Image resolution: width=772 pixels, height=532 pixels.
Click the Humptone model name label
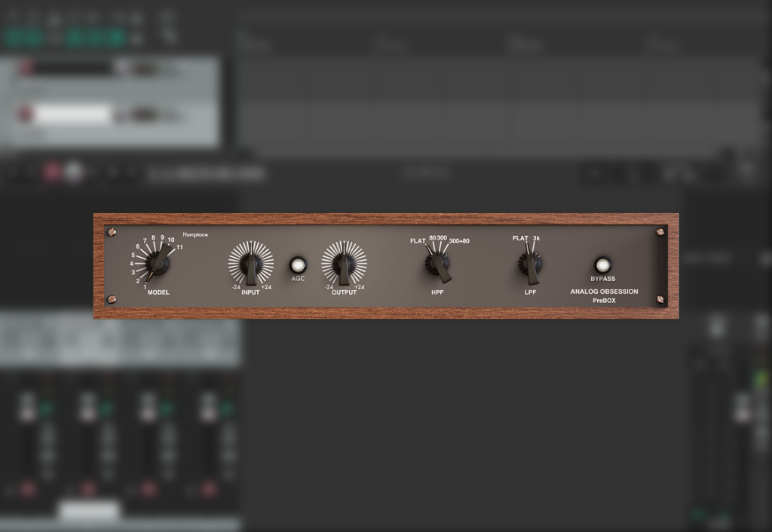coord(195,235)
